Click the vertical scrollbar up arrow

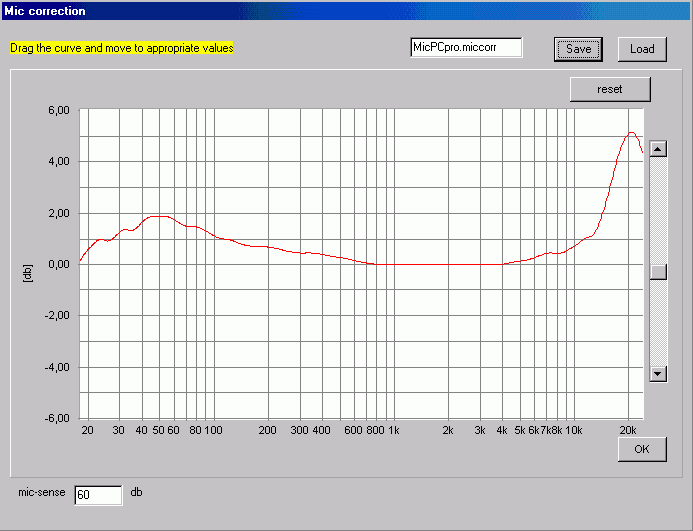pos(658,149)
